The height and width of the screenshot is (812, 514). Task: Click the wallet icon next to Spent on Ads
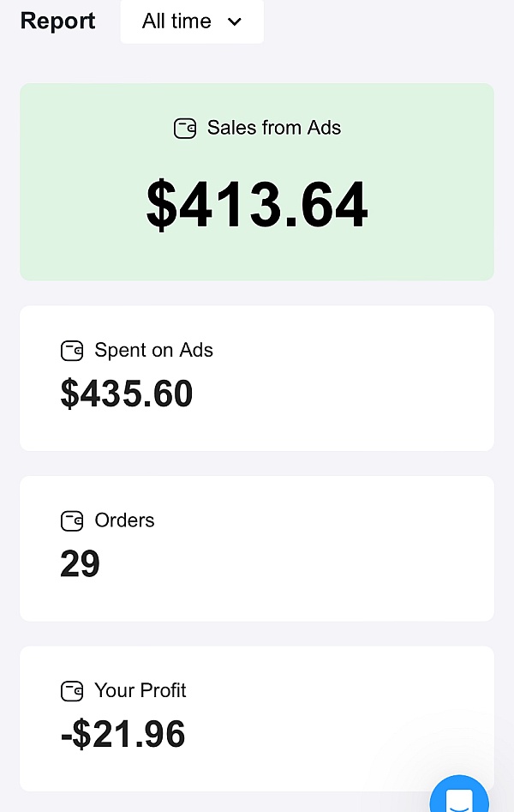[72, 351]
